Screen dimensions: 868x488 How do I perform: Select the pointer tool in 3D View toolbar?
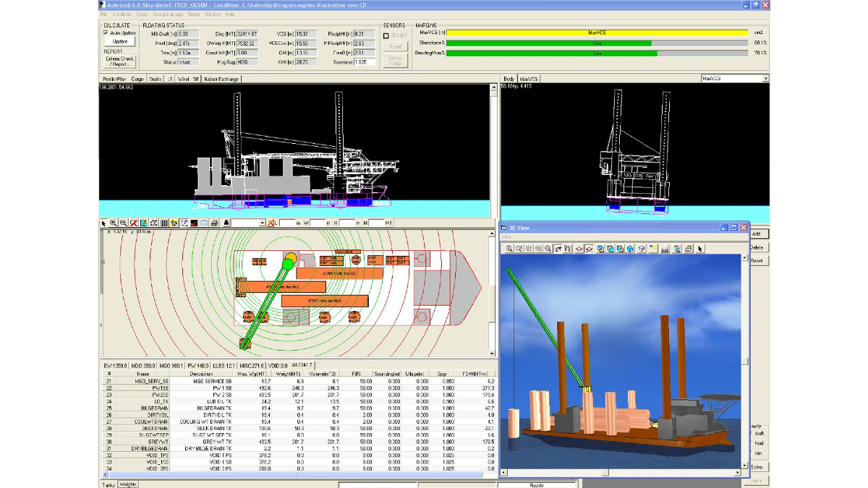click(x=699, y=249)
